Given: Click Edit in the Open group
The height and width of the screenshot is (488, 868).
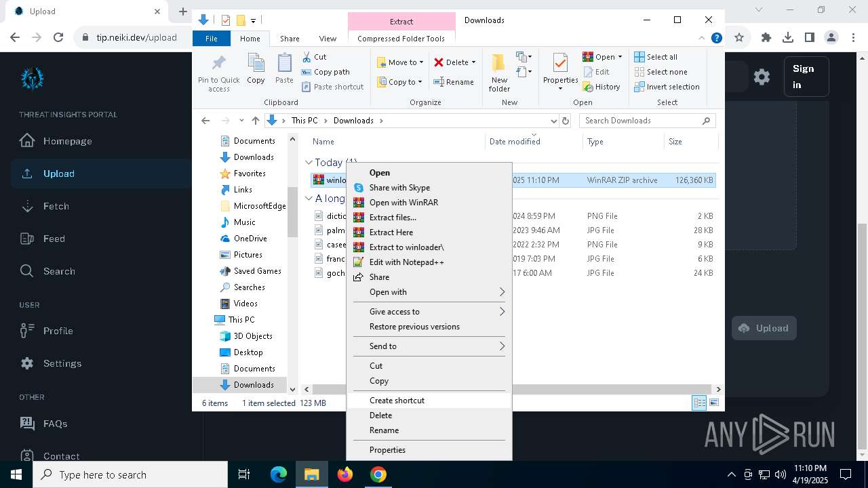Looking at the screenshot, I should coord(596,72).
